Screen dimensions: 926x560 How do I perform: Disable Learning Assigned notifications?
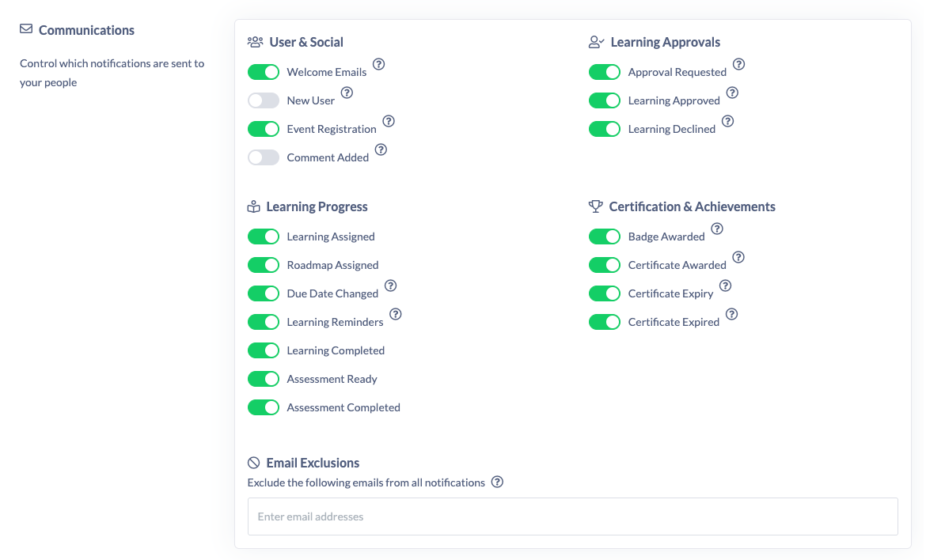(x=264, y=236)
